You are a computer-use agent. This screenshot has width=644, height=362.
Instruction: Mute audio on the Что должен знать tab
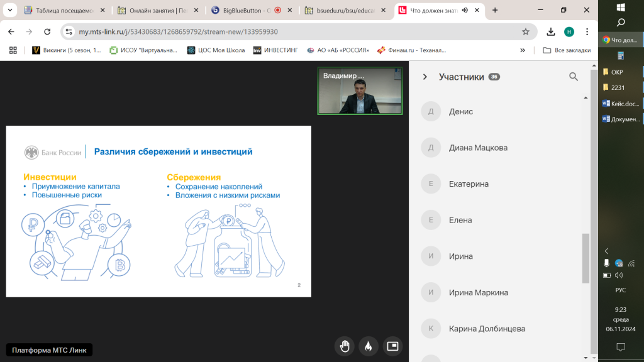point(465,10)
